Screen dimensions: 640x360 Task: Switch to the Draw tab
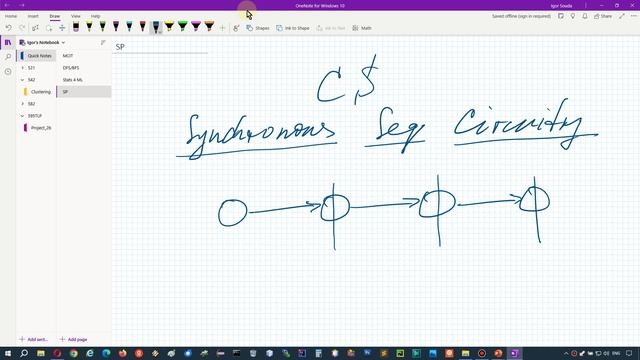tap(55, 16)
